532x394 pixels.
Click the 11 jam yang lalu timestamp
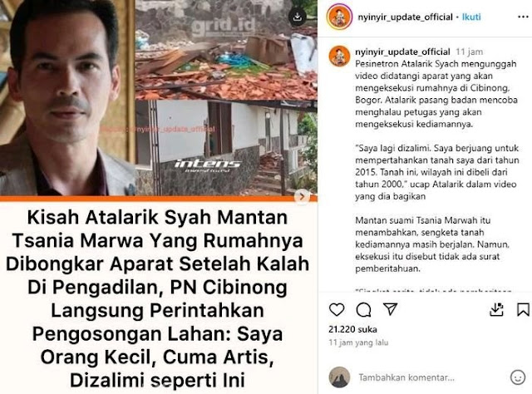tap(358, 342)
